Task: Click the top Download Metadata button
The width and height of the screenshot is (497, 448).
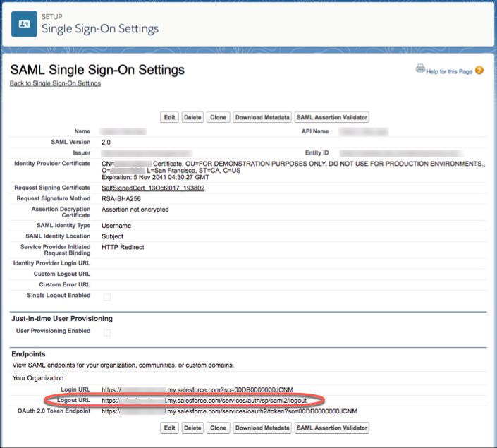Action: click(x=262, y=117)
